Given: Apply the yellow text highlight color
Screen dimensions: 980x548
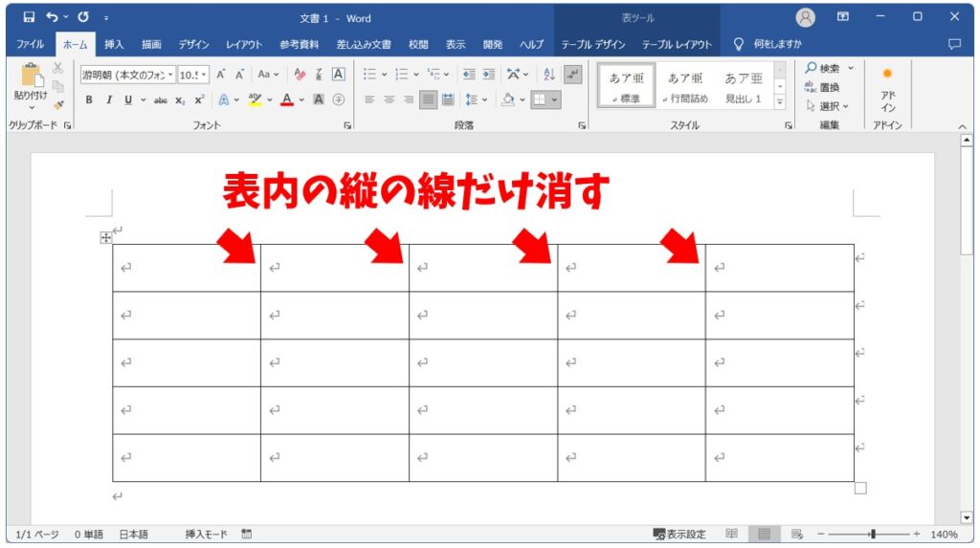Looking at the screenshot, I should click(x=255, y=99).
